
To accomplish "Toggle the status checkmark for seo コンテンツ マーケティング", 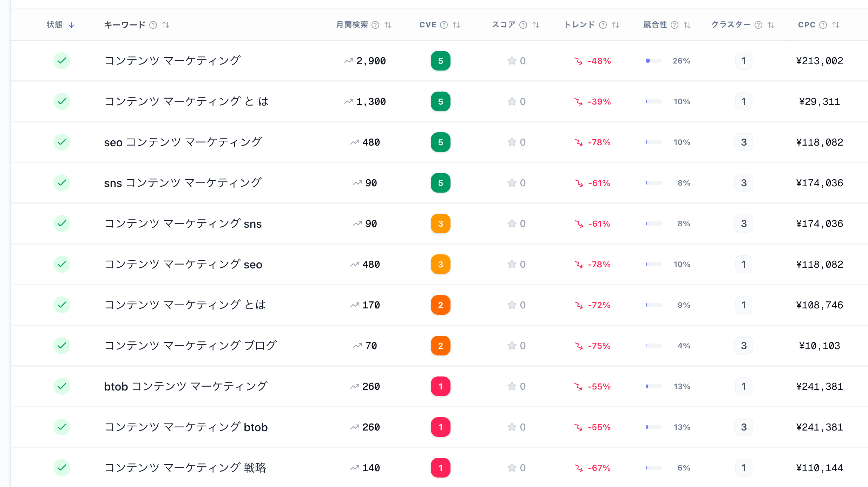I will tap(62, 142).
